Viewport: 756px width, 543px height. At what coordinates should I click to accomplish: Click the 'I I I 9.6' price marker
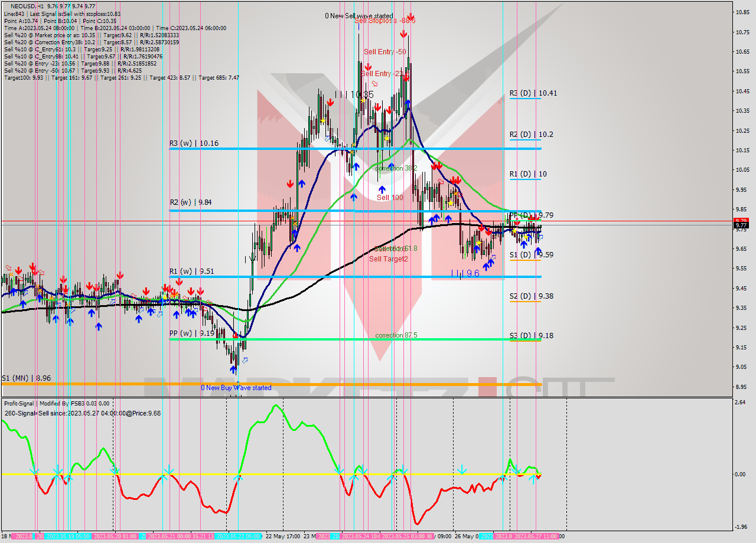465,273
